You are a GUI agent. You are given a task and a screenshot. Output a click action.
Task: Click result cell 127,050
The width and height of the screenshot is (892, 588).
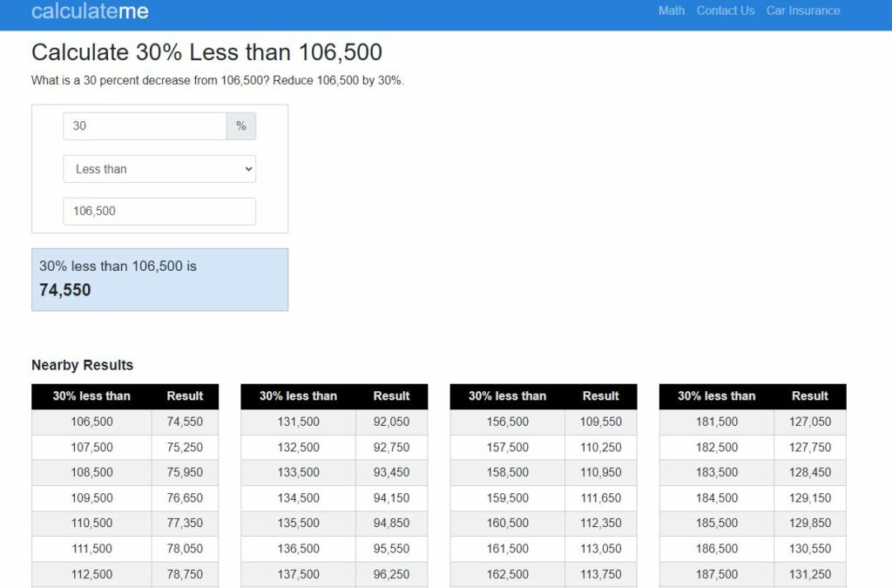[x=810, y=422]
